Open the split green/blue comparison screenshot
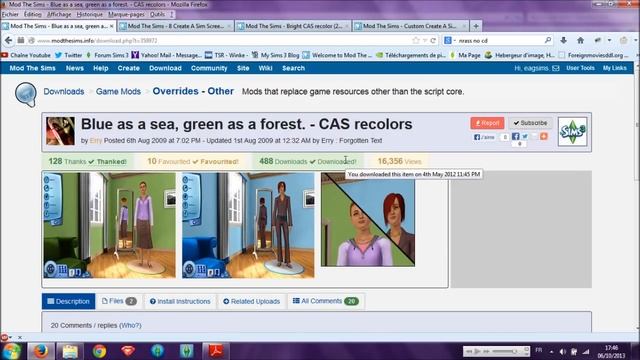Image resolution: width=640 pixels, height=360 pixels. coord(368,220)
